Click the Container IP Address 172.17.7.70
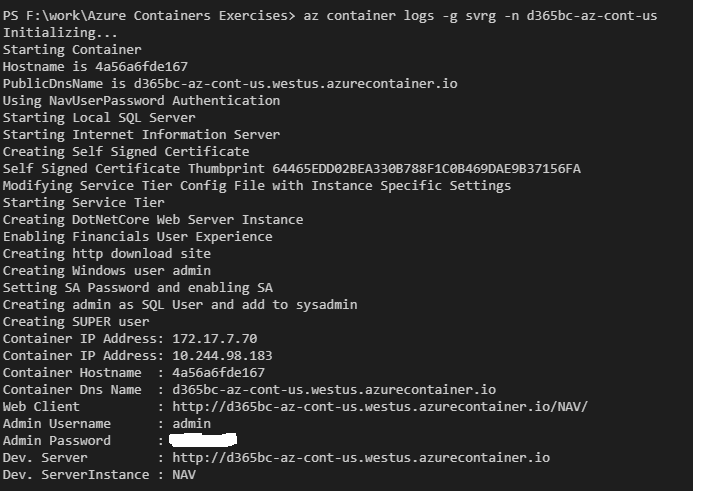The height and width of the screenshot is (491, 717). 214,339
